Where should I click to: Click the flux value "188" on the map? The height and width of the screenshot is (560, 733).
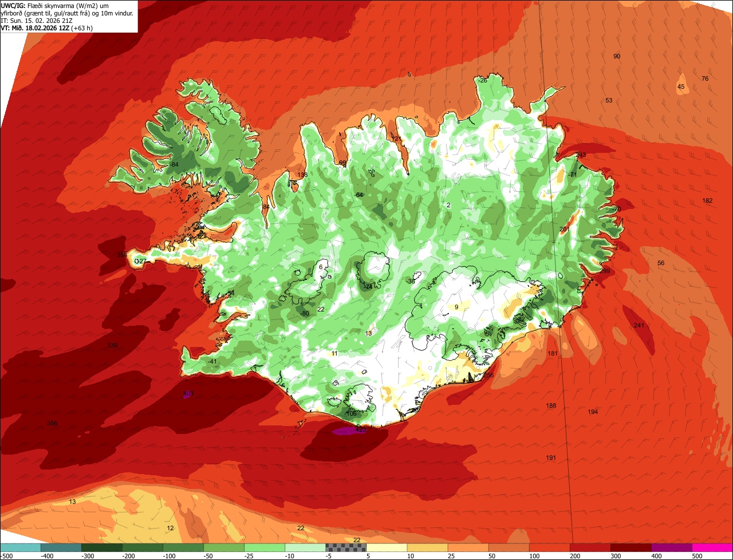pos(551,405)
